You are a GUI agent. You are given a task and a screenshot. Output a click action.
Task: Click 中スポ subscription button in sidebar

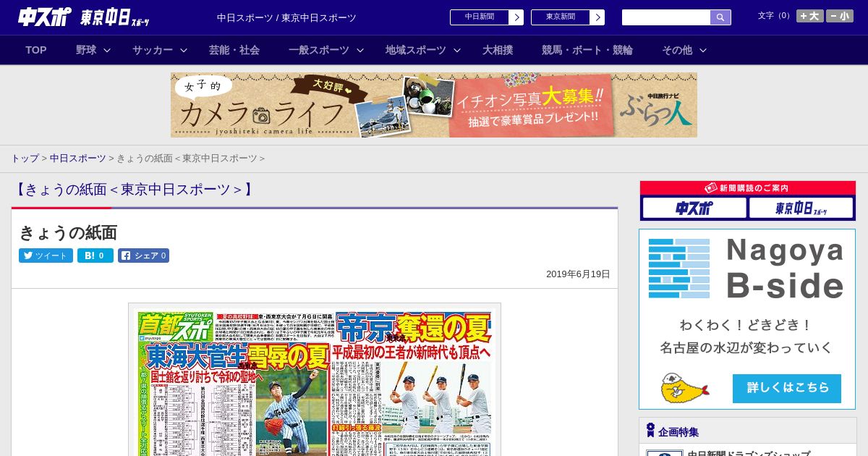(x=694, y=208)
